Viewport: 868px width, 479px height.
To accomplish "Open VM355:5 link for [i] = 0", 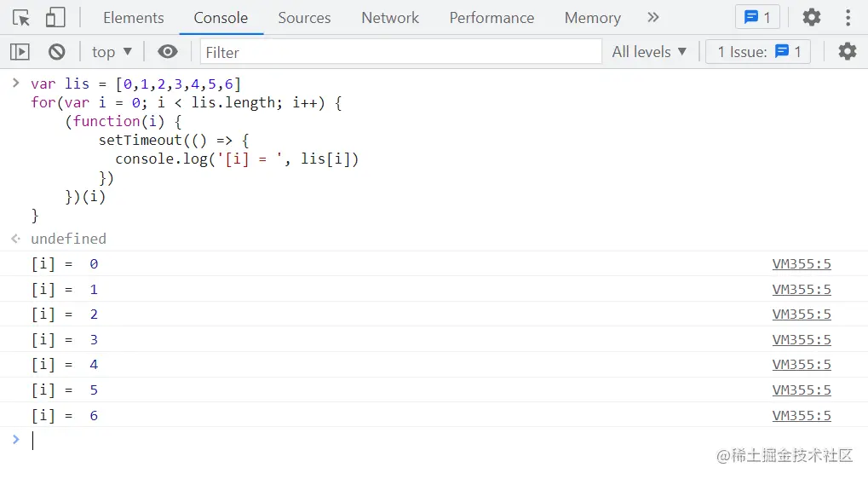I will point(801,264).
